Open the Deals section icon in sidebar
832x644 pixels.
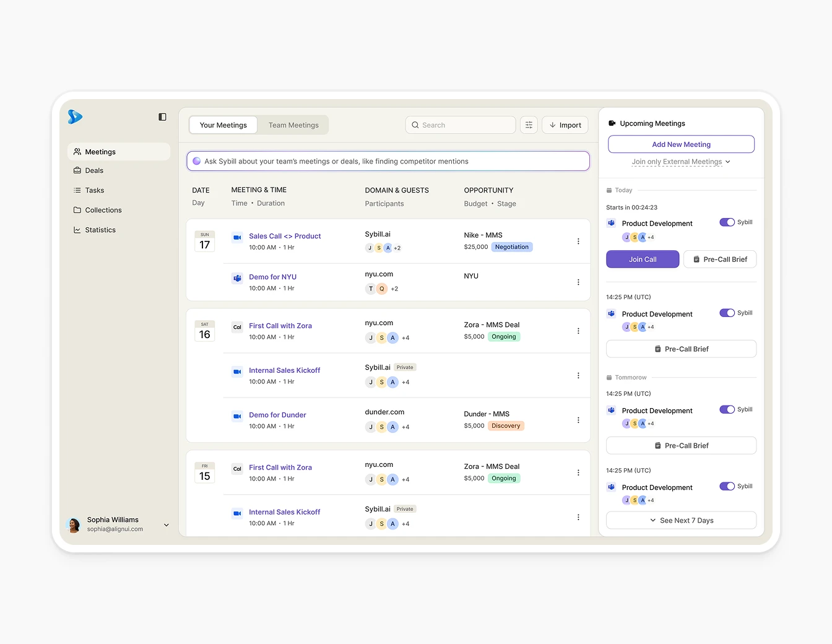click(x=77, y=170)
